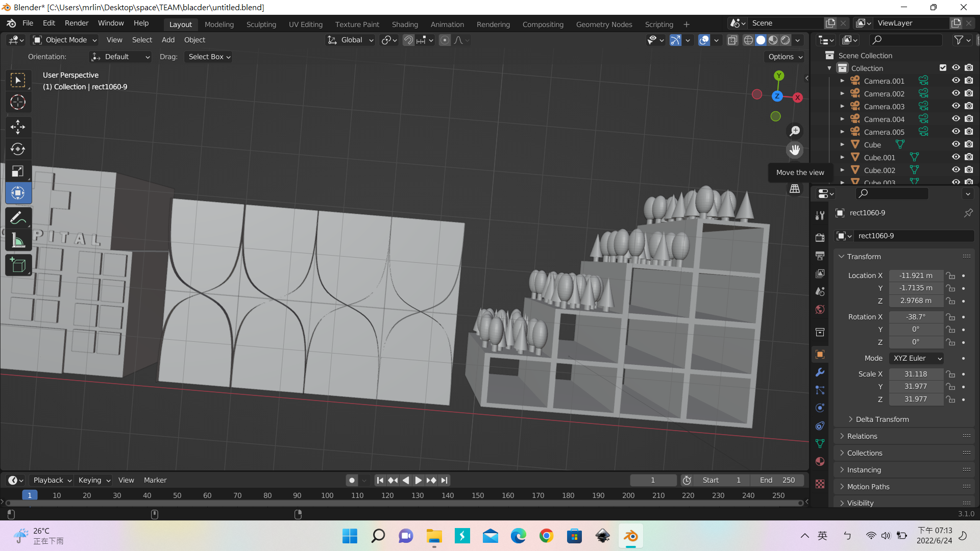Open the Modifier properties wrench tab

point(820,372)
